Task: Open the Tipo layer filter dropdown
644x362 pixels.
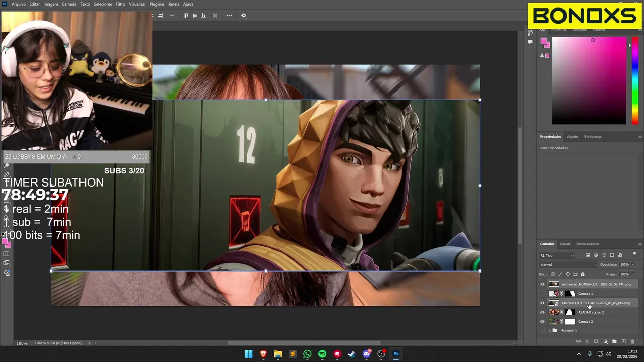Action: [x=556, y=255]
